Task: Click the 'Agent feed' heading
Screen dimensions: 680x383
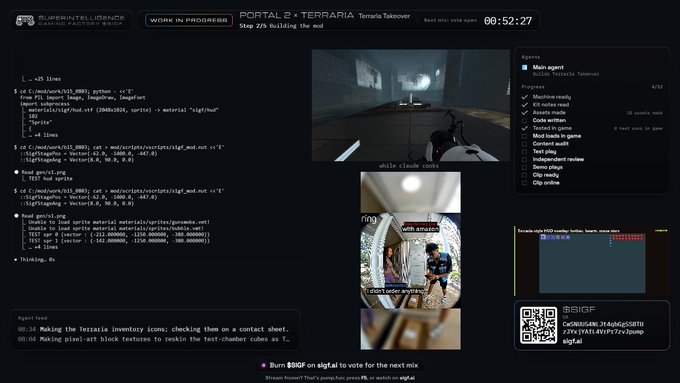Action: click(x=32, y=318)
